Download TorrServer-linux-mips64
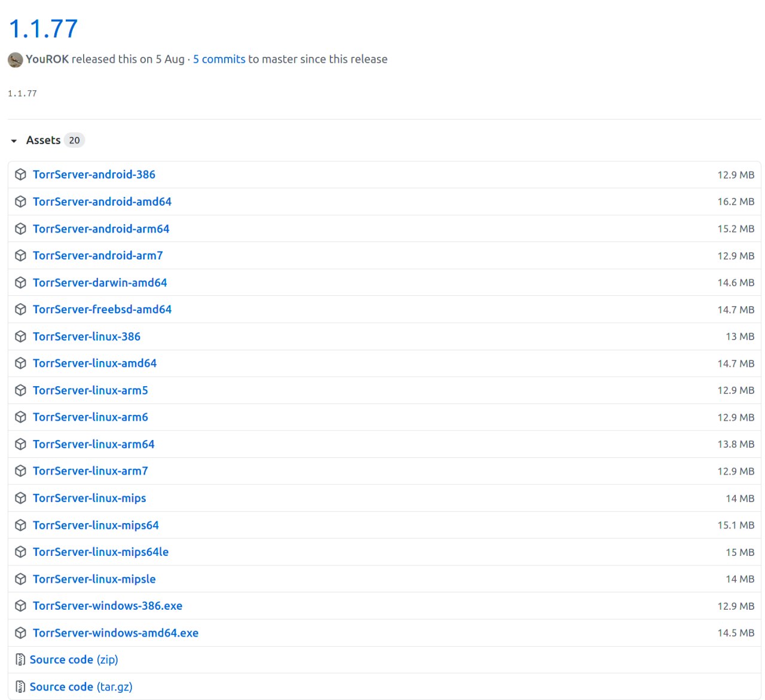The image size is (765, 700). [x=96, y=525]
